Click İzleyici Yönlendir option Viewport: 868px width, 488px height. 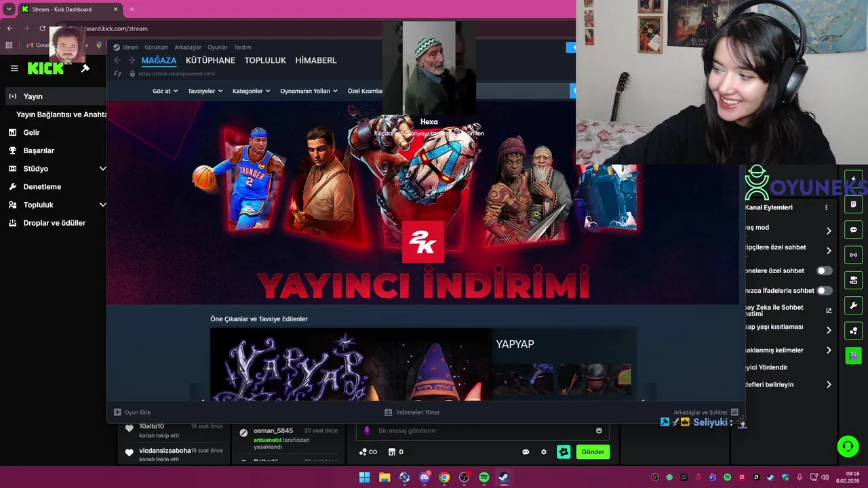tap(766, 367)
